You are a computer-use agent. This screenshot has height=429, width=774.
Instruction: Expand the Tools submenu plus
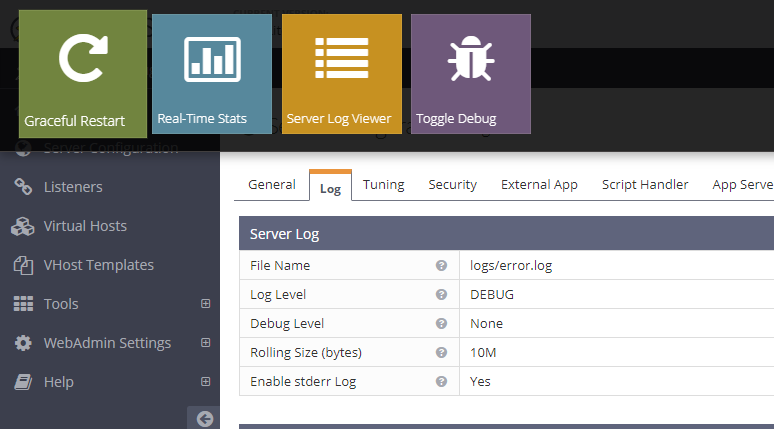(206, 304)
